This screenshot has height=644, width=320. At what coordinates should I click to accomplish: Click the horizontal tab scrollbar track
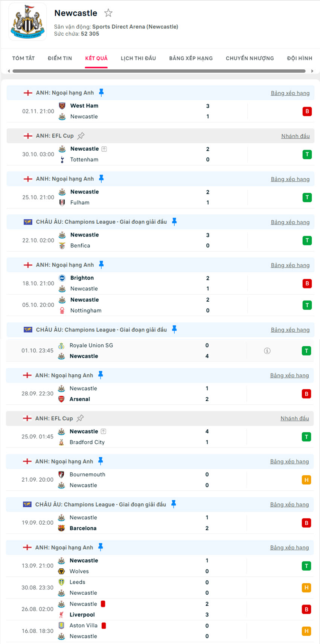click(159, 71)
